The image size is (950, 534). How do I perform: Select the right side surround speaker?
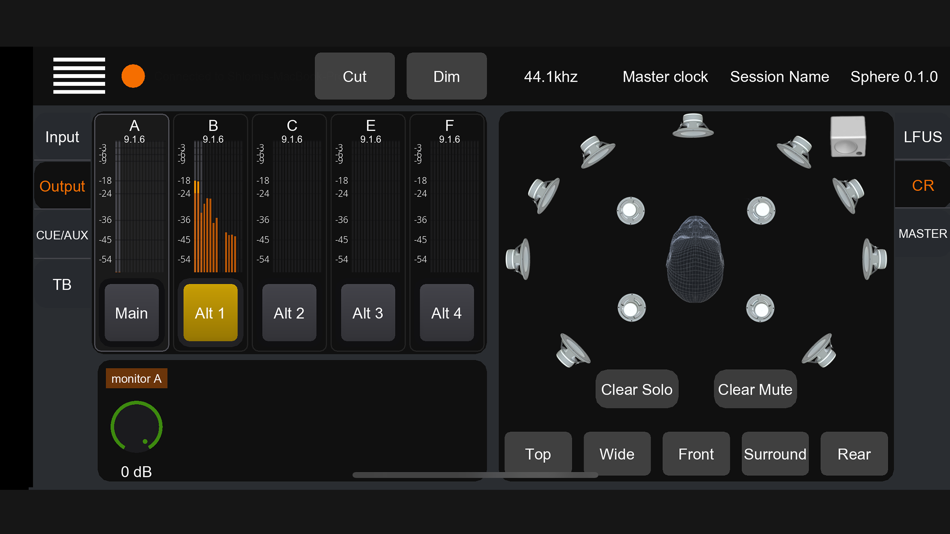point(874,259)
